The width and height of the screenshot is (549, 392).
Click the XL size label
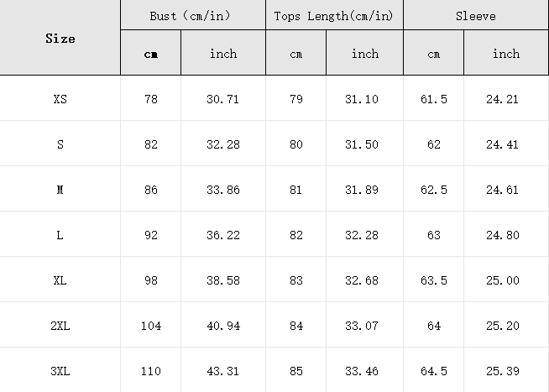point(60,280)
